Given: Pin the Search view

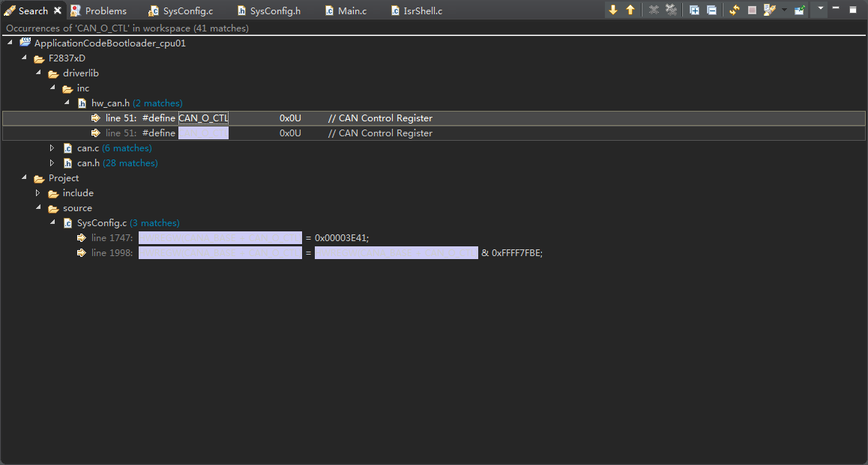Looking at the screenshot, I should pyautogui.click(x=799, y=10).
